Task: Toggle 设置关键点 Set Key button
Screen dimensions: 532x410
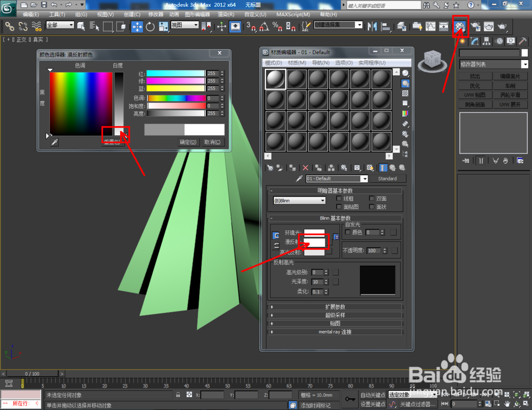Action: click(372, 404)
